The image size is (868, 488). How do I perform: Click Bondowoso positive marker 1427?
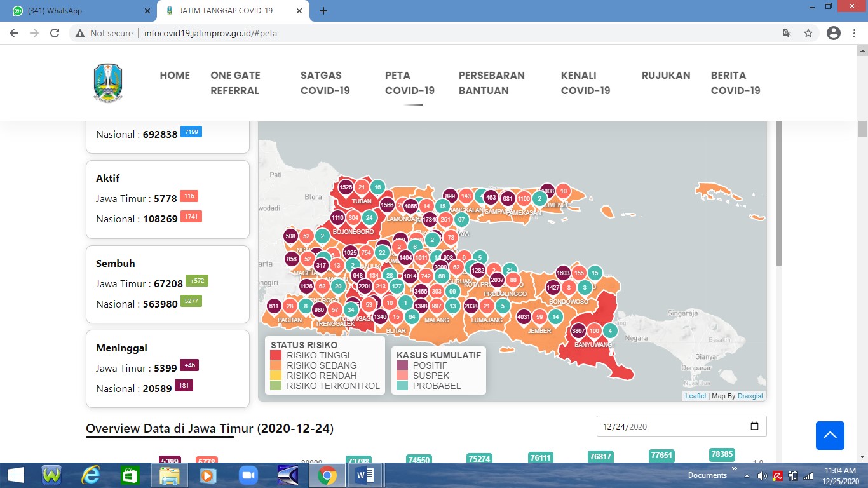coord(553,287)
